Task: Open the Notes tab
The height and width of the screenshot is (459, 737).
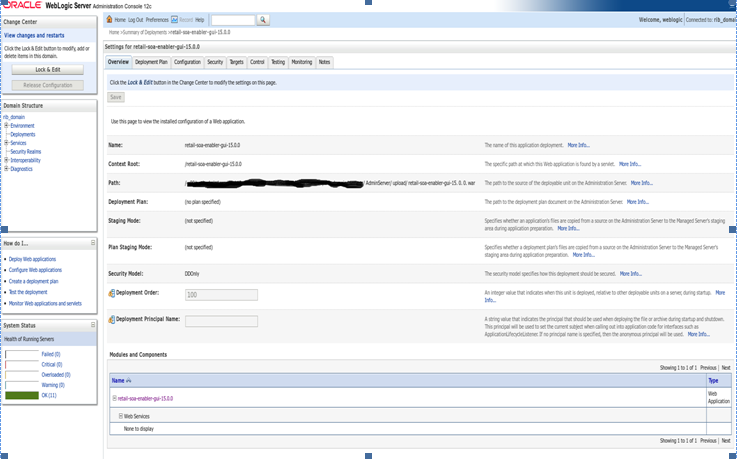Action: 324,62
